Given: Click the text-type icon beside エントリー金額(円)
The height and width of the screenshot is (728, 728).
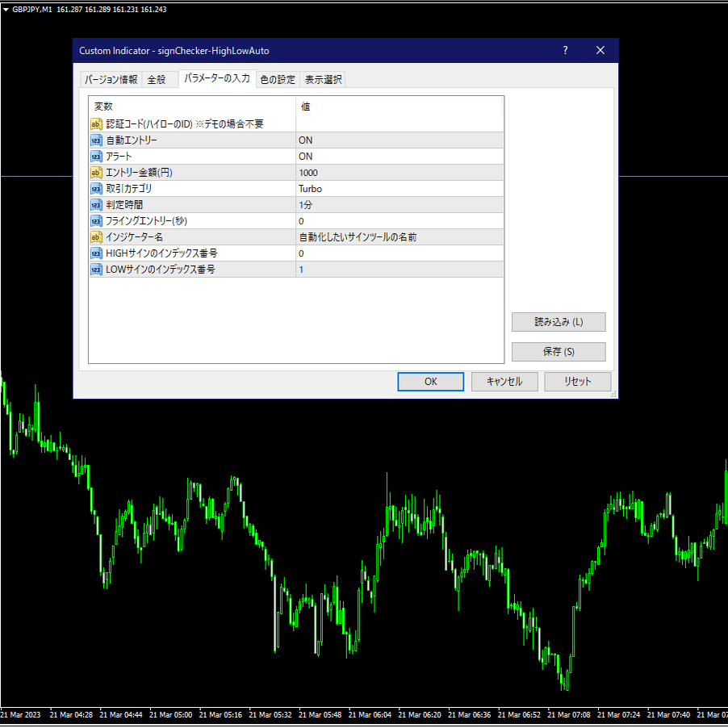Looking at the screenshot, I should pos(96,172).
